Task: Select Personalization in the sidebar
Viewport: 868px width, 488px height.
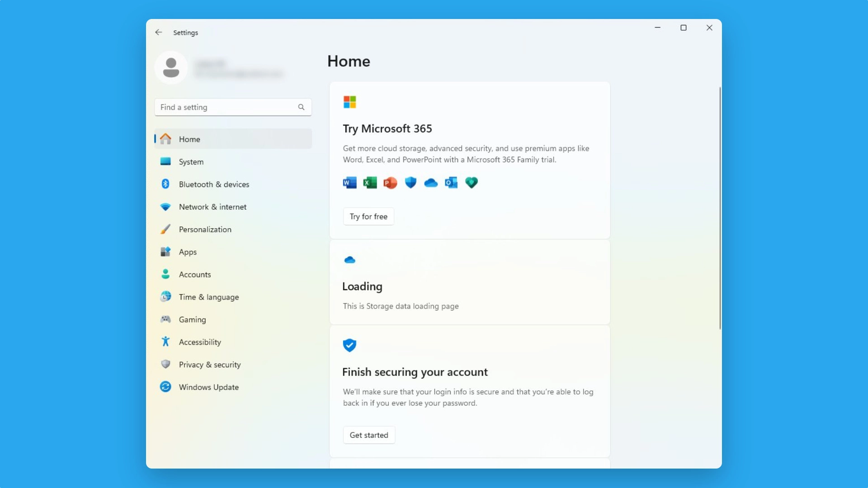Action: [205, 230]
